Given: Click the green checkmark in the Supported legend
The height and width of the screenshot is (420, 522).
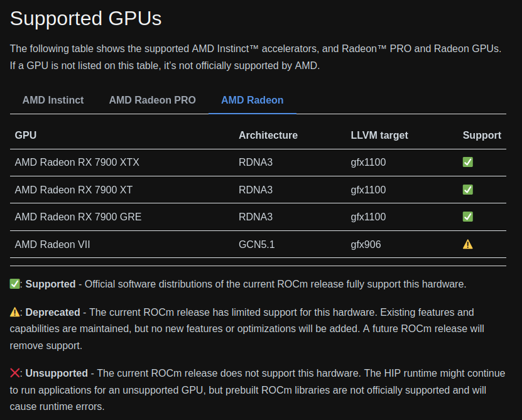Looking at the screenshot, I should (x=14, y=284).
